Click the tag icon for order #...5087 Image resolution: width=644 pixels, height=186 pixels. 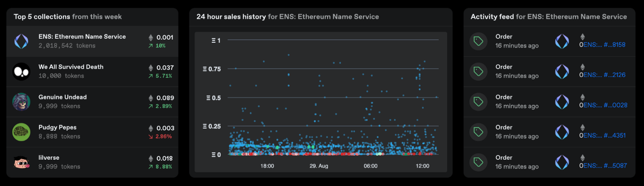(478, 163)
